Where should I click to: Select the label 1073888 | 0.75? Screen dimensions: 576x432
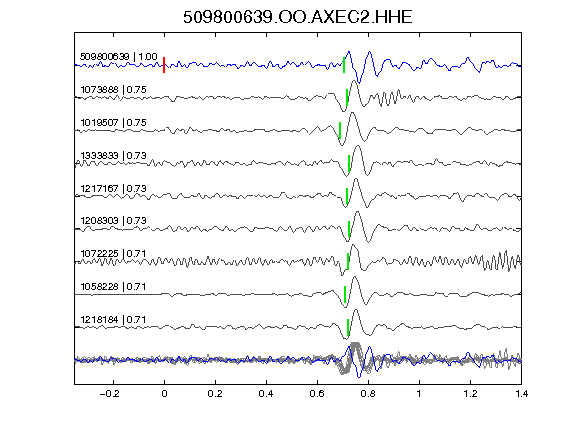114,90
